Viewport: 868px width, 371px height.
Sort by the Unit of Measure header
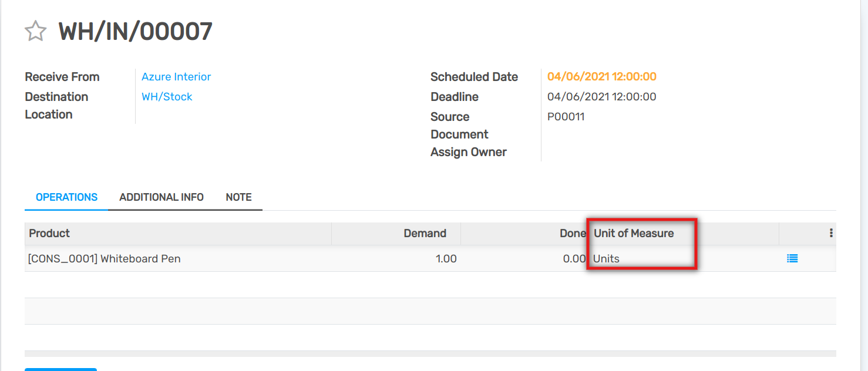(x=634, y=233)
